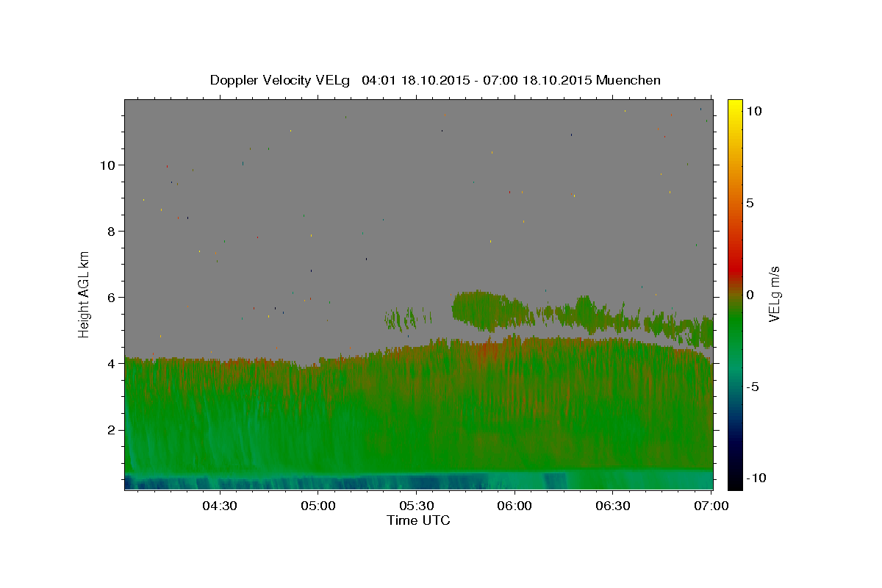This screenshot has height=588, width=882.
Task: Click the height tick label 8
Action: pos(111,231)
